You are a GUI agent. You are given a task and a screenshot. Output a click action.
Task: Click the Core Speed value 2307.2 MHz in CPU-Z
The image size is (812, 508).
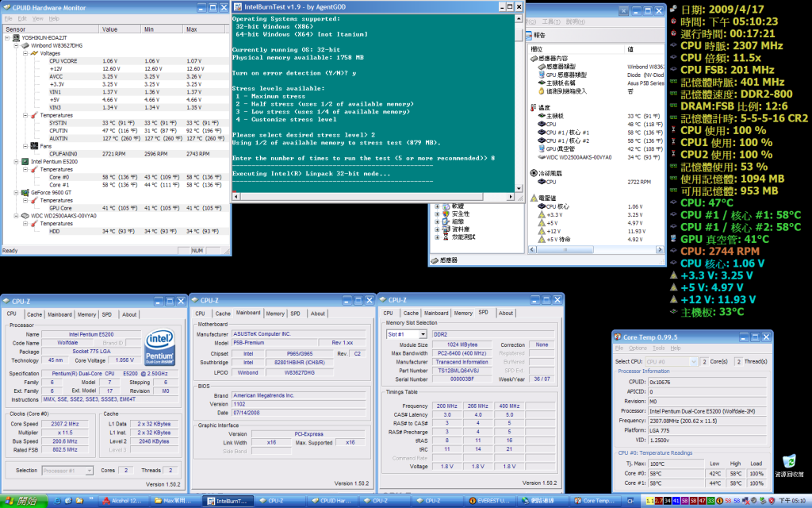[x=65, y=424]
